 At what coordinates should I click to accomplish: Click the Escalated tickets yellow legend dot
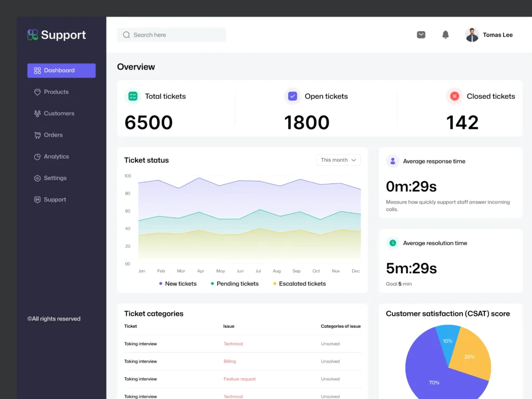tap(275, 284)
